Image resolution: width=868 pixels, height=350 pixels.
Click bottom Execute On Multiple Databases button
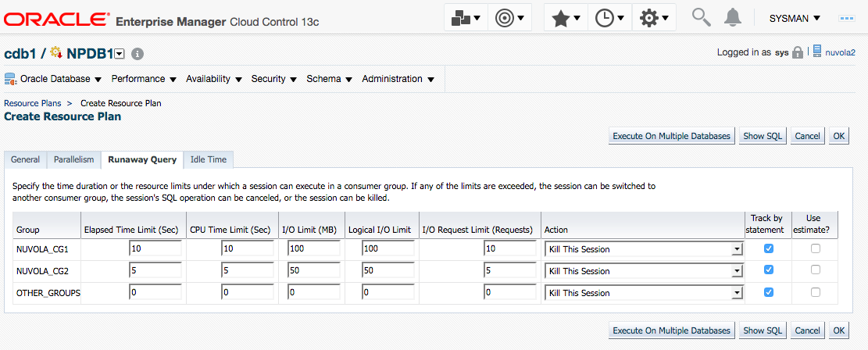click(671, 330)
